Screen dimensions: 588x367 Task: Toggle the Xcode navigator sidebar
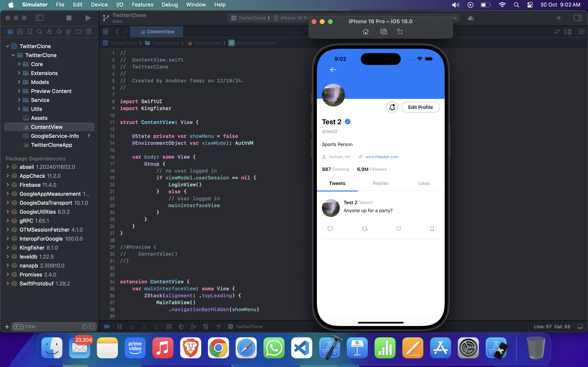pos(40,18)
